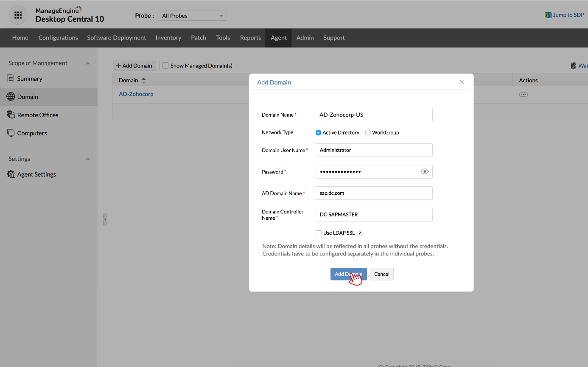Close the Add Domain dialog

click(x=462, y=82)
